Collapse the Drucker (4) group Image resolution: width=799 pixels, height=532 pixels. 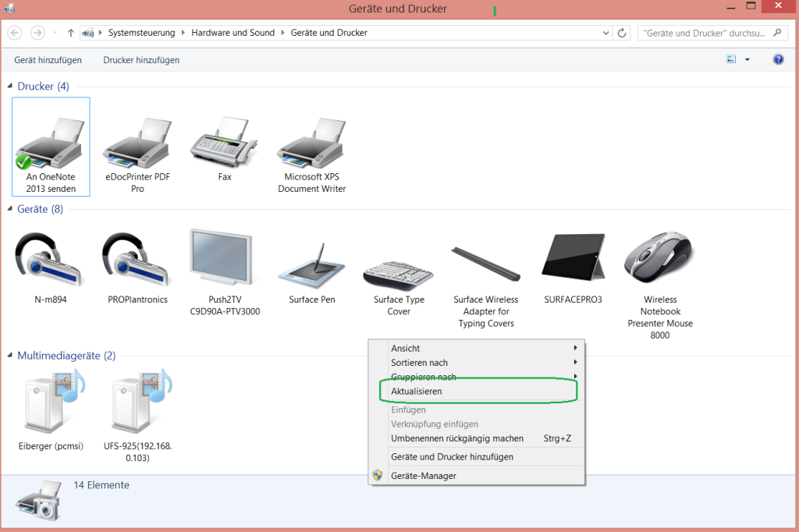(9, 86)
